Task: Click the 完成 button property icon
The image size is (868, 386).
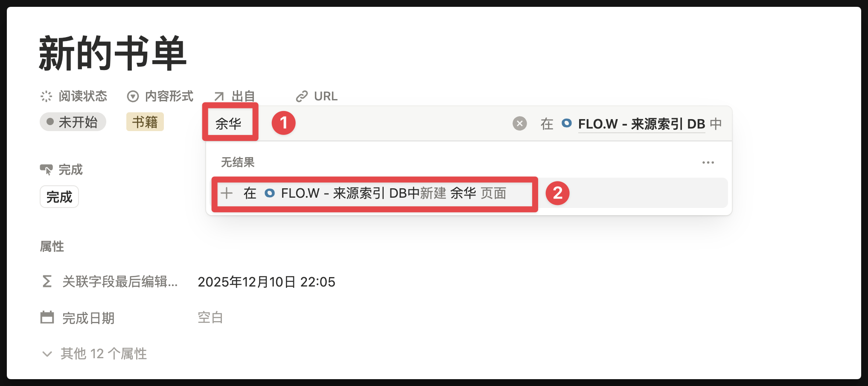Action: [46, 170]
